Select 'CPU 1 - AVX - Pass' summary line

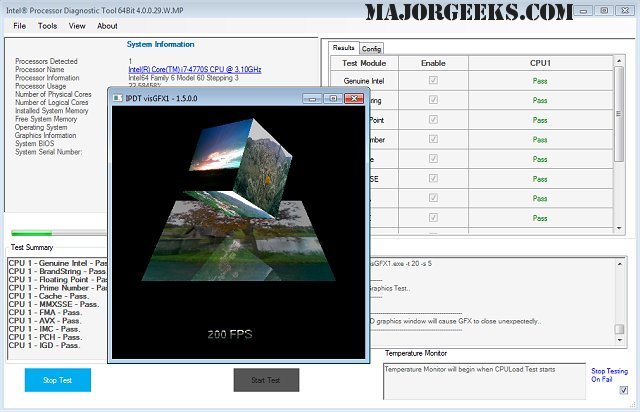(x=44, y=321)
